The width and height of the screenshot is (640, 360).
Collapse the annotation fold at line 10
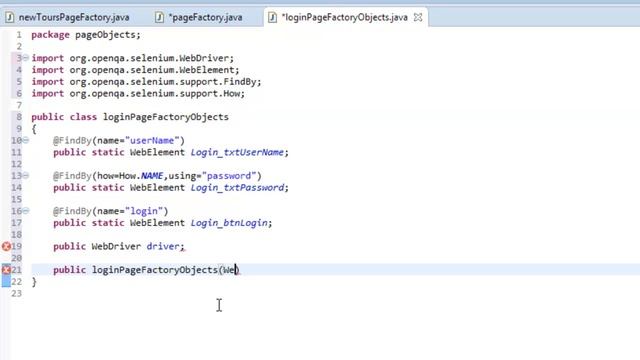pos(26,140)
